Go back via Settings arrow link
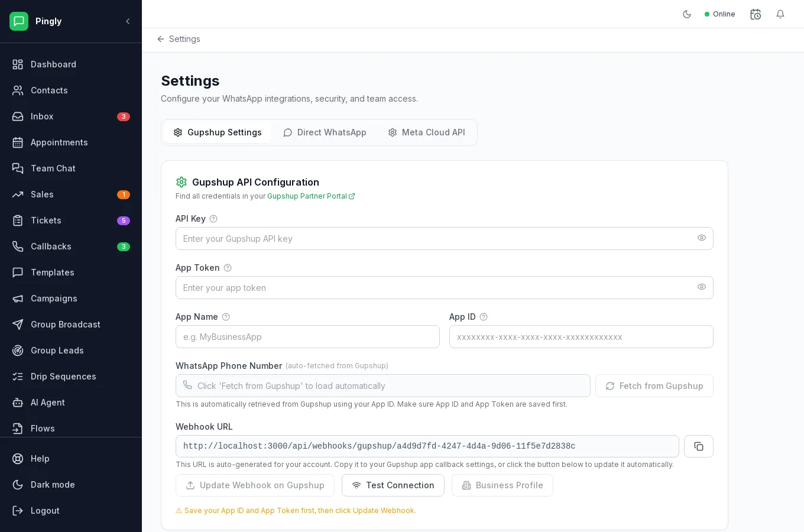This screenshot has width=804, height=532. tap(179, 39)
